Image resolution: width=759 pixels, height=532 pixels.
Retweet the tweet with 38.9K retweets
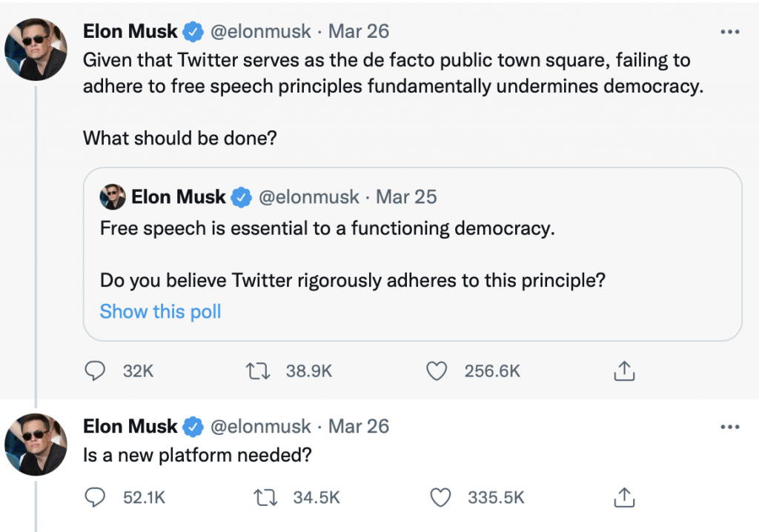[x=256, y=370]
